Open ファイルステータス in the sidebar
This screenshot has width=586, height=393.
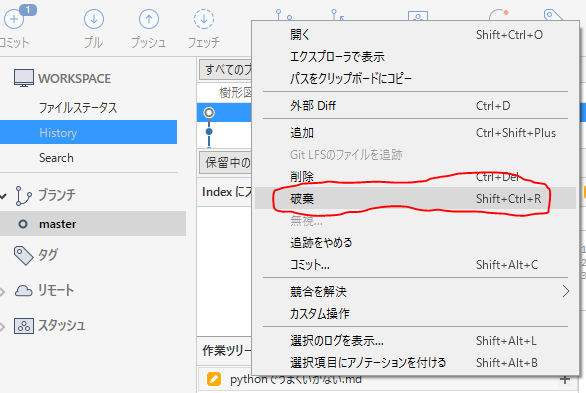[x=78, y=108]
